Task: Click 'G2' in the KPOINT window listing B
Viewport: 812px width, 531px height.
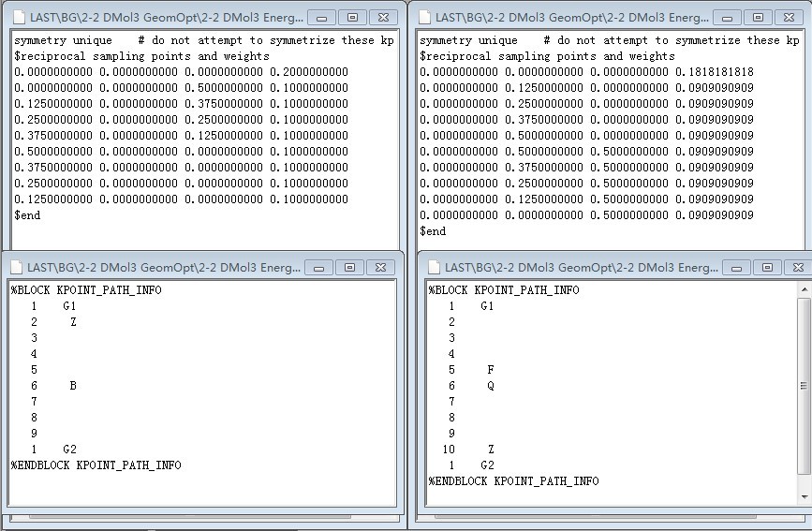Action: (x=70, y=450)
